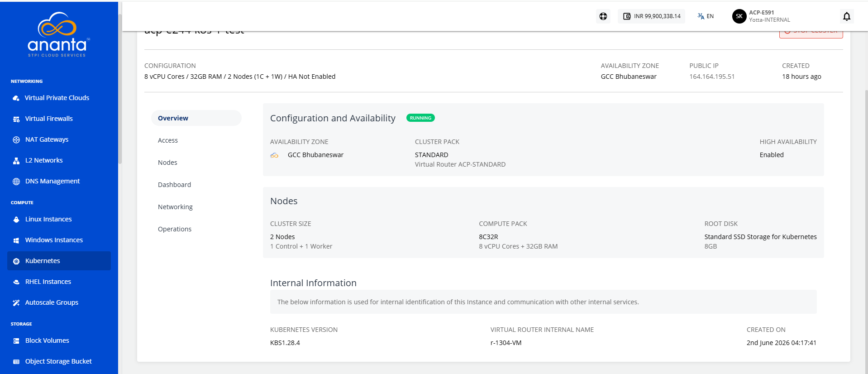This screenshot has height=374, width=868.
Task: Click the Block Volumes icon
Action: [16, 341]
